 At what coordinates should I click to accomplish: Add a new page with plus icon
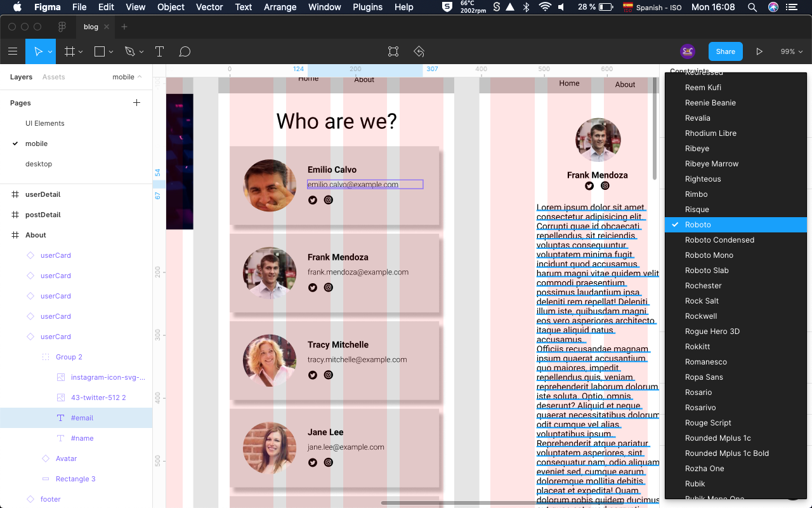[x=136, y=102]
